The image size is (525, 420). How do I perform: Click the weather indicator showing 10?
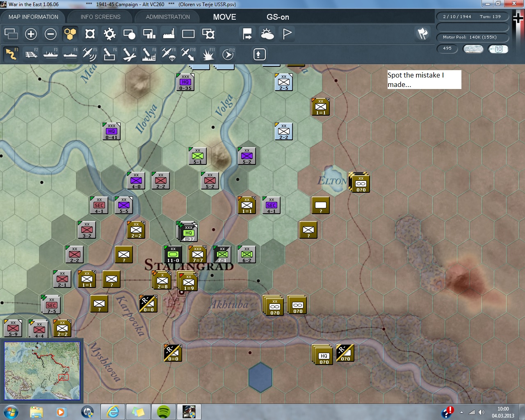click(498, 49)
